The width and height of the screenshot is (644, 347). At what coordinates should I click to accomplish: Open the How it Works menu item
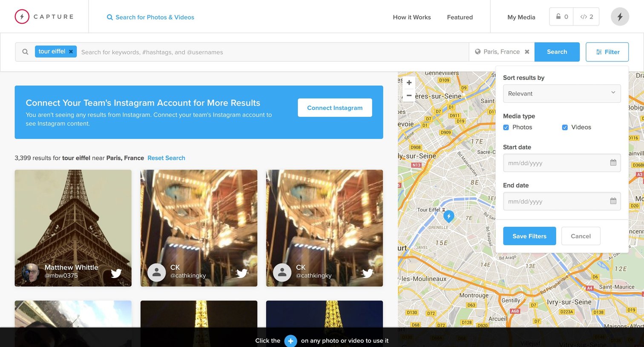[x=412, y=17]
